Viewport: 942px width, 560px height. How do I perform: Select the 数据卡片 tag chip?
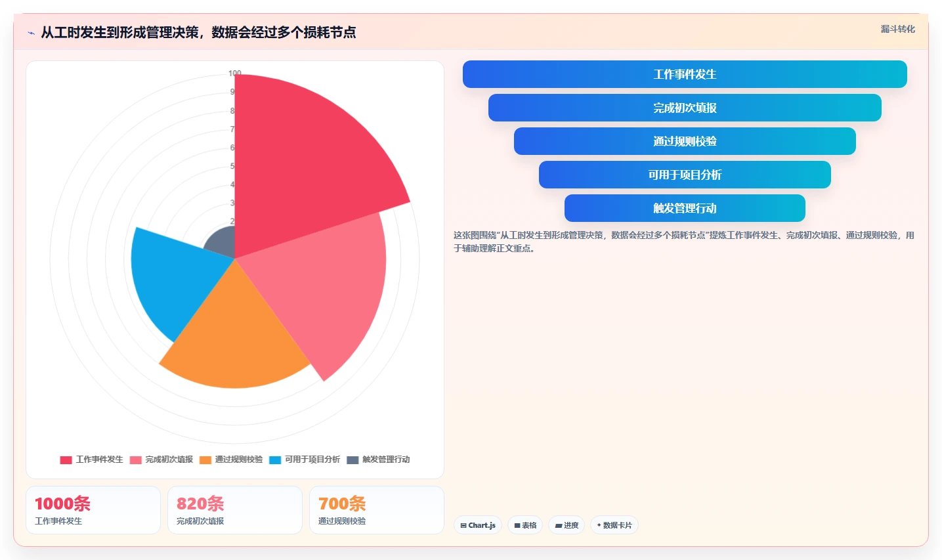point(614,525)
